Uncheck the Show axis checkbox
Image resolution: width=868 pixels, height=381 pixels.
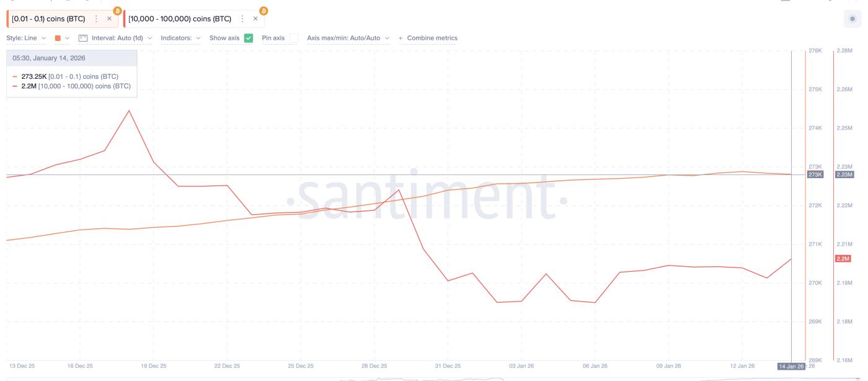249,38
